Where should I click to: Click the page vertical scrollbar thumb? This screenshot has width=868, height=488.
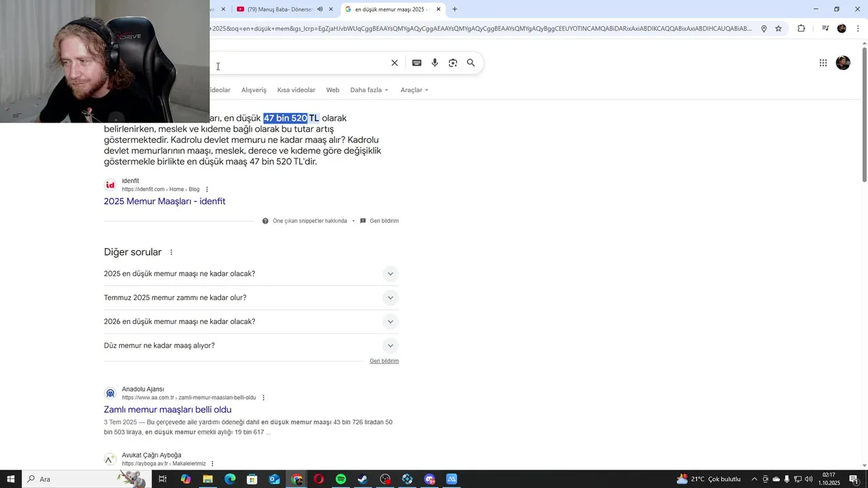pos(864,115)
